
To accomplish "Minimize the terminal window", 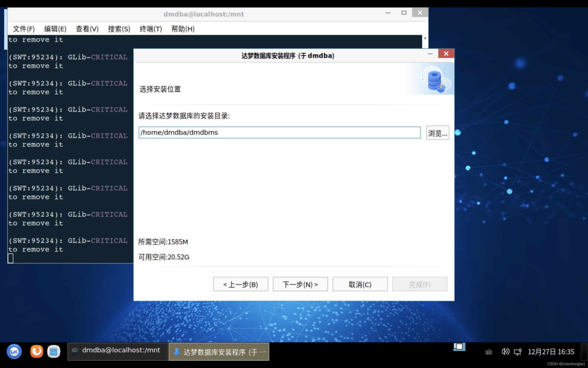I will coord(388,13).
